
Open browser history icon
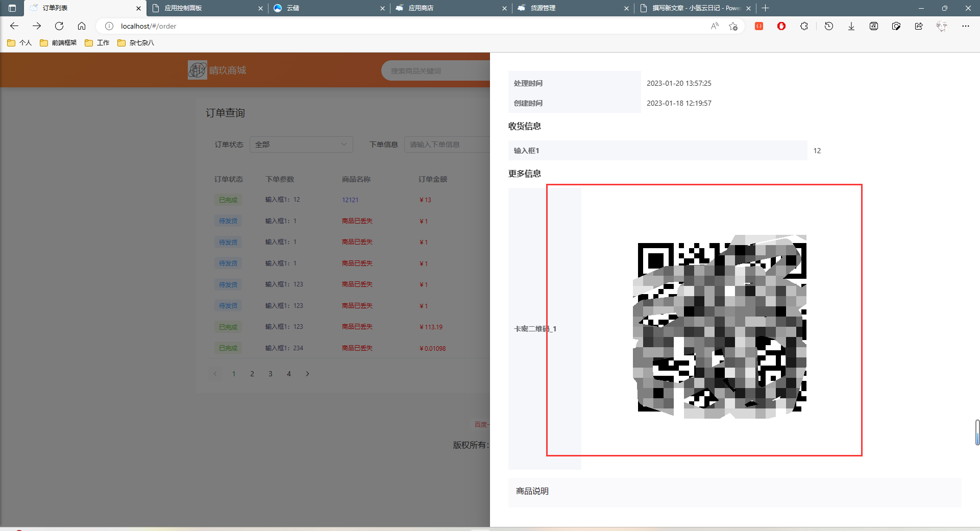tap(829, 26)
